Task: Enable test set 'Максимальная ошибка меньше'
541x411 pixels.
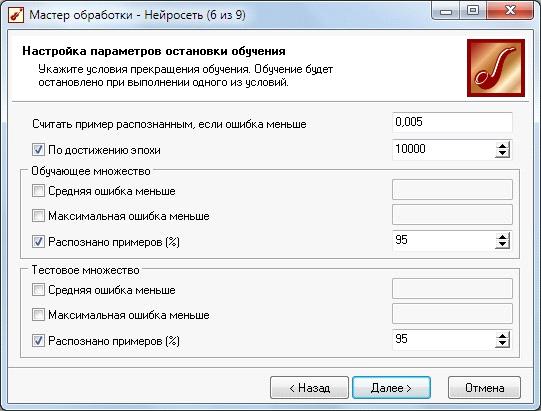Action: click(x=38, y=315)
